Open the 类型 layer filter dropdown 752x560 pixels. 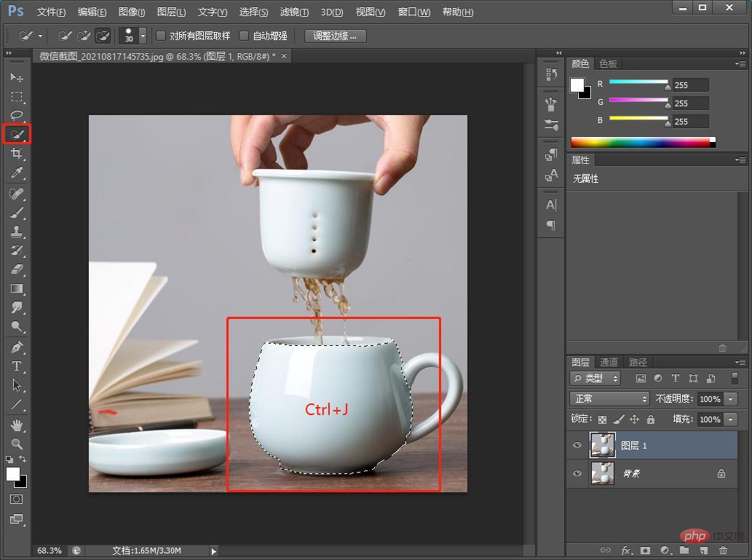[595, 378]
